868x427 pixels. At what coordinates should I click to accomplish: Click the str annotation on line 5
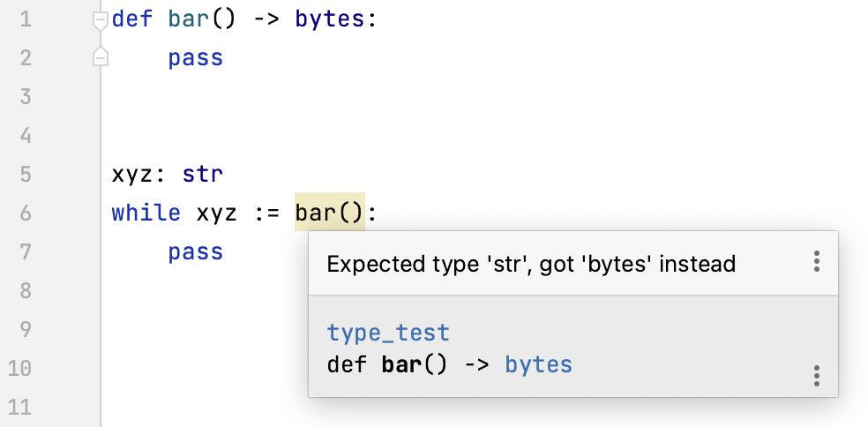pyautogui.click(x=204, y=174)
